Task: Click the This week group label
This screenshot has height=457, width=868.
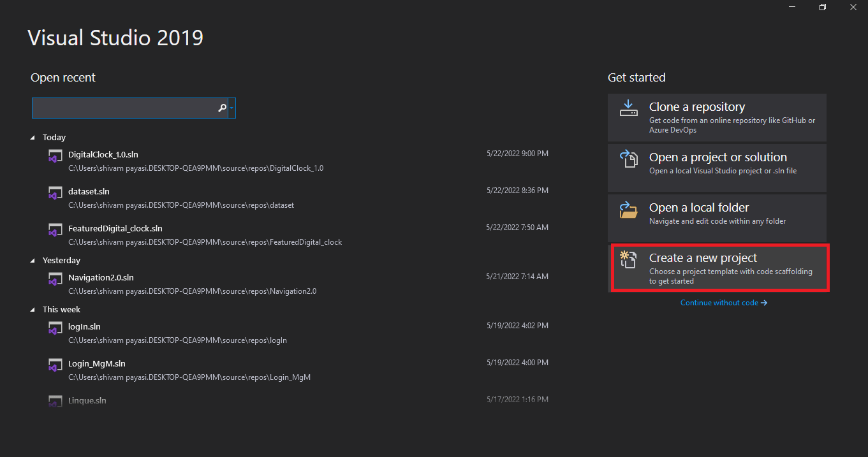Action: click(61, 310)
